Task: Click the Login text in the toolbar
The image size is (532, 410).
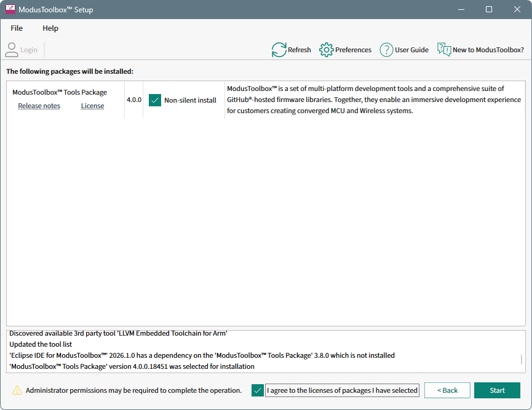Action: 29,50
